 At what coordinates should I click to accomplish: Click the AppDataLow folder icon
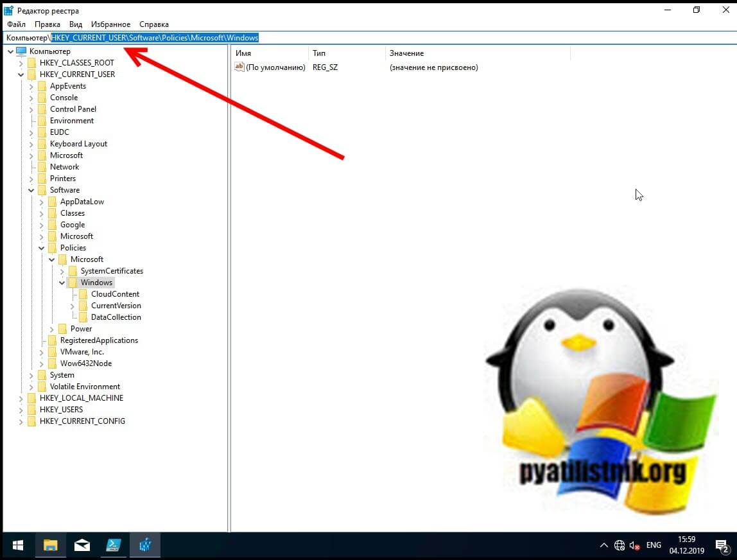[52, 202]
